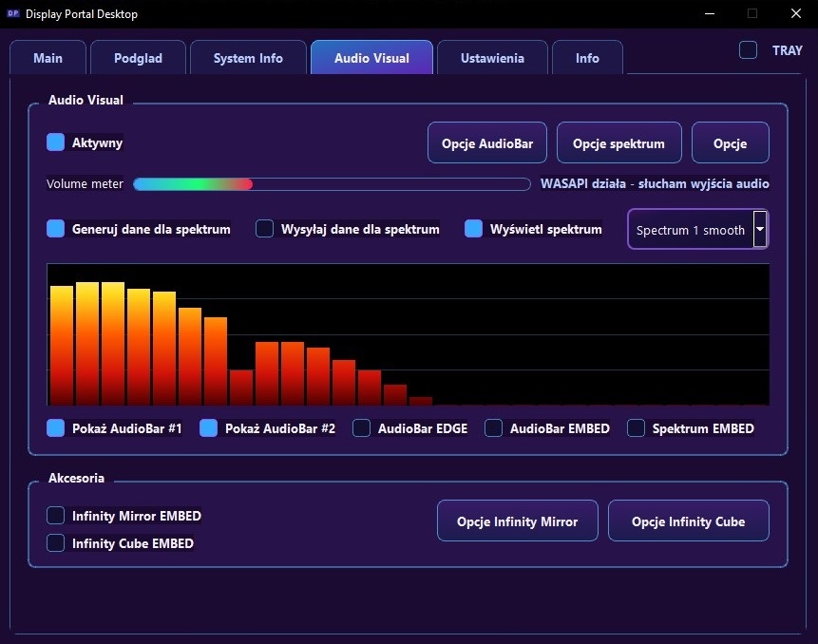Go to the System Info tab

coord(248,58)
